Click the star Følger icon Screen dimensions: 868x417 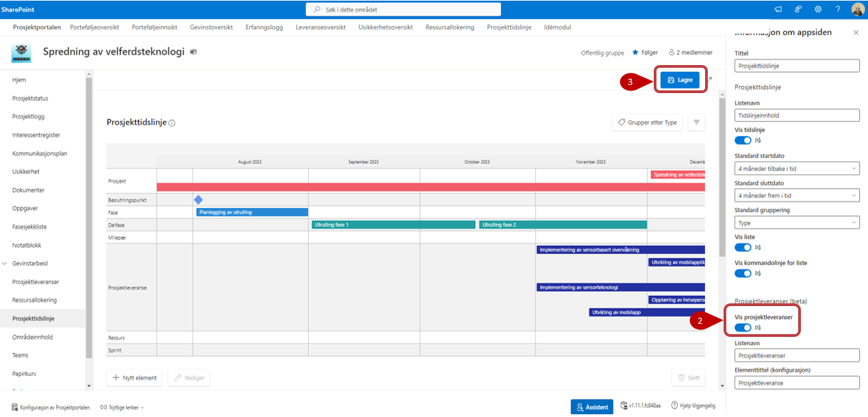(635, 52)
